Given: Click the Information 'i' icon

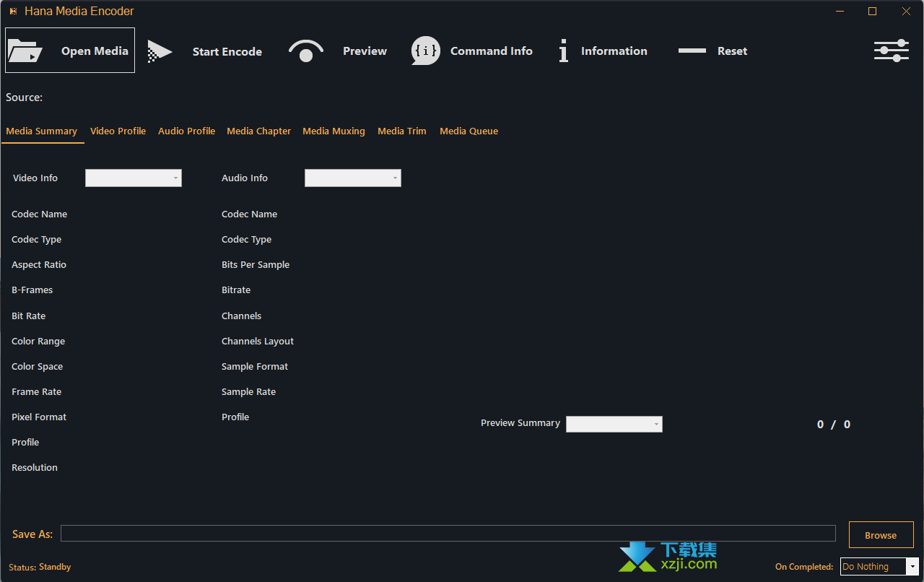Looking at the screenshot, I should click(x=563, y=51).
